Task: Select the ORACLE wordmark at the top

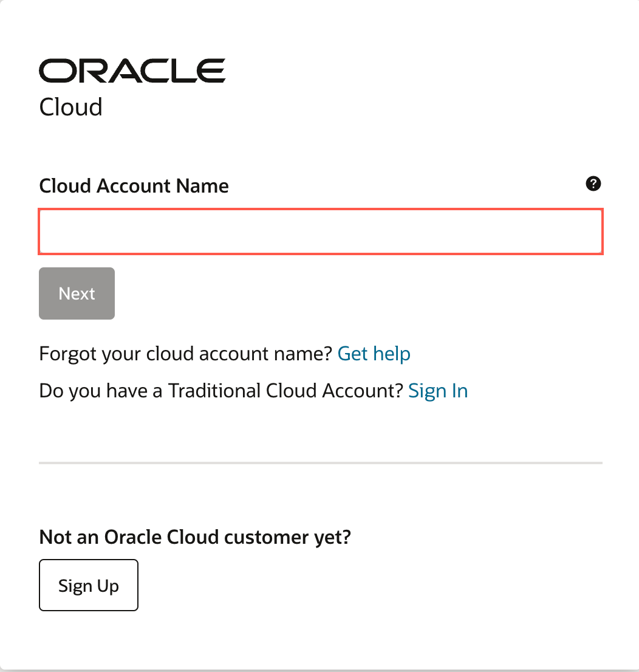Action: [132, 71]
